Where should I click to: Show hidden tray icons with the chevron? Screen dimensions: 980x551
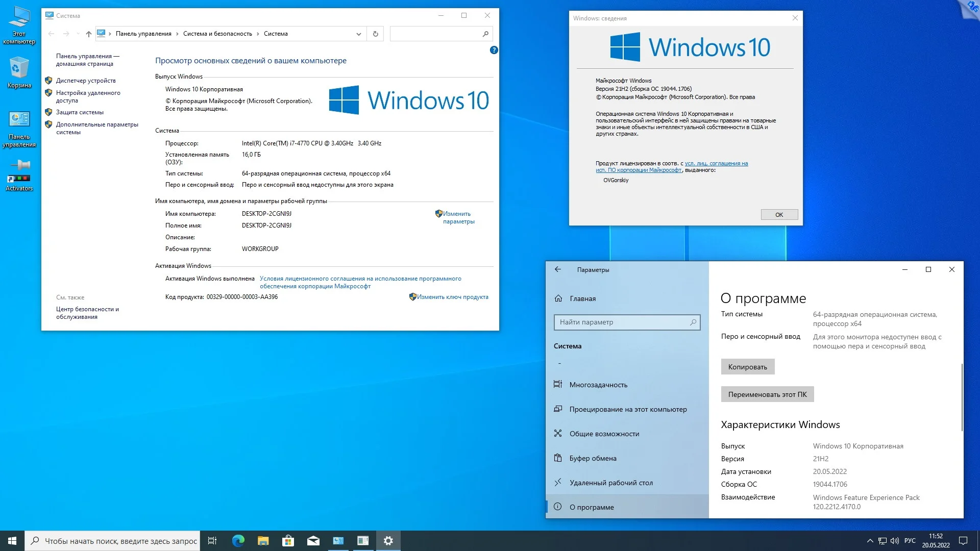[x=870, y=541]
